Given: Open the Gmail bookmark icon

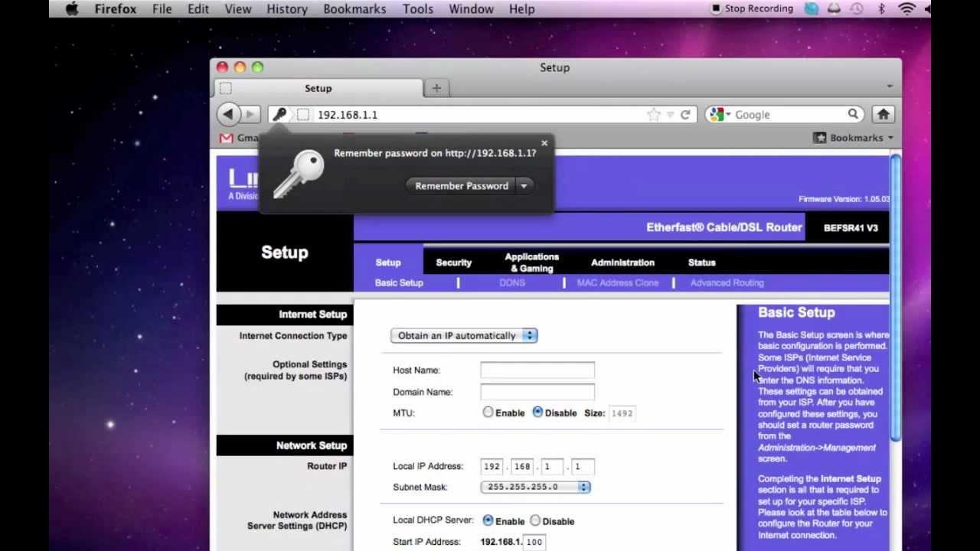Looking at the screenshot, I should (227, 139).
